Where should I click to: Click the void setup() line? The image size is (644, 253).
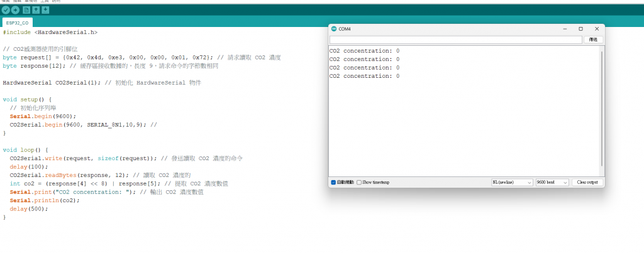(x=27, y=100)
